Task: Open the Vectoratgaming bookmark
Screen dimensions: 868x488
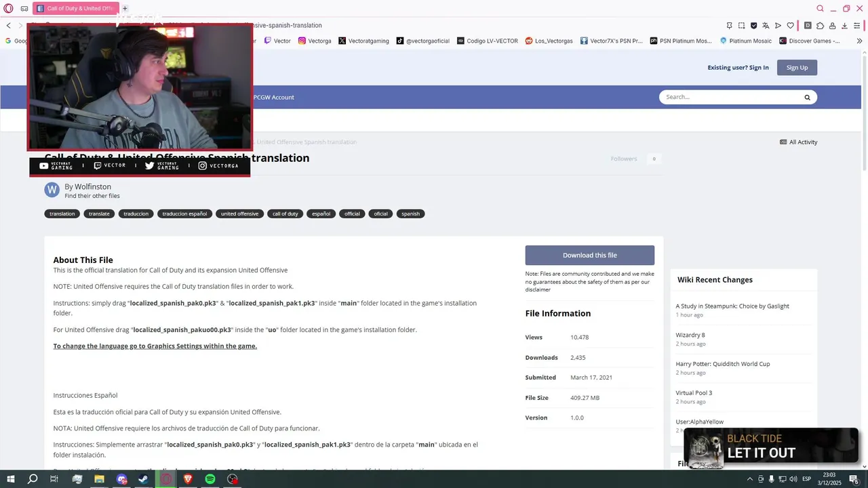Action: click(363, 41)
